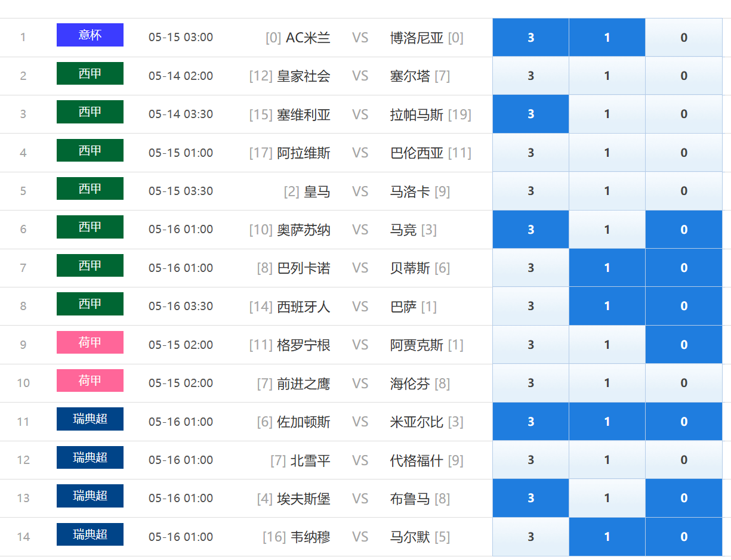Select 1 for 格罗宁根 vs 阿贾克斯
The image size is (731, 560).
pos(607,345)
